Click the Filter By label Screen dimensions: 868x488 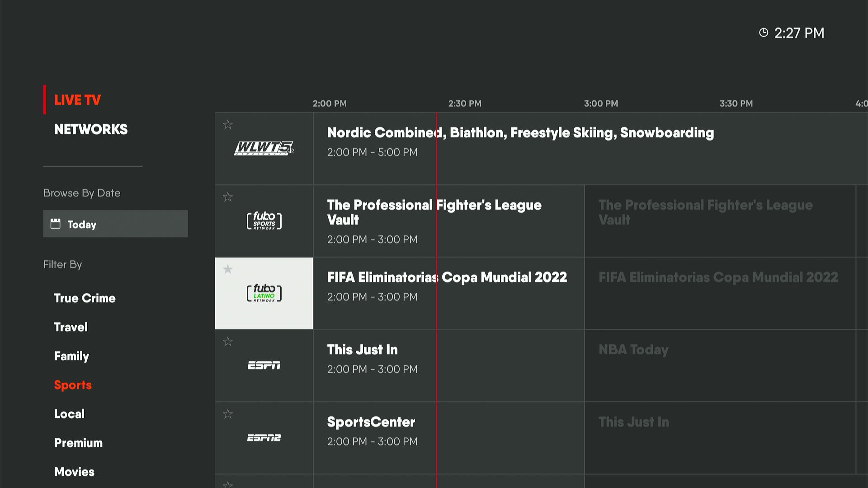click(62, 264)
